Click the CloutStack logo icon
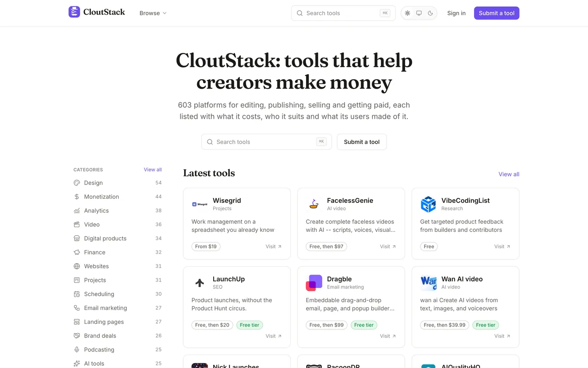The image size is (588, 368). tap(74, 12)
